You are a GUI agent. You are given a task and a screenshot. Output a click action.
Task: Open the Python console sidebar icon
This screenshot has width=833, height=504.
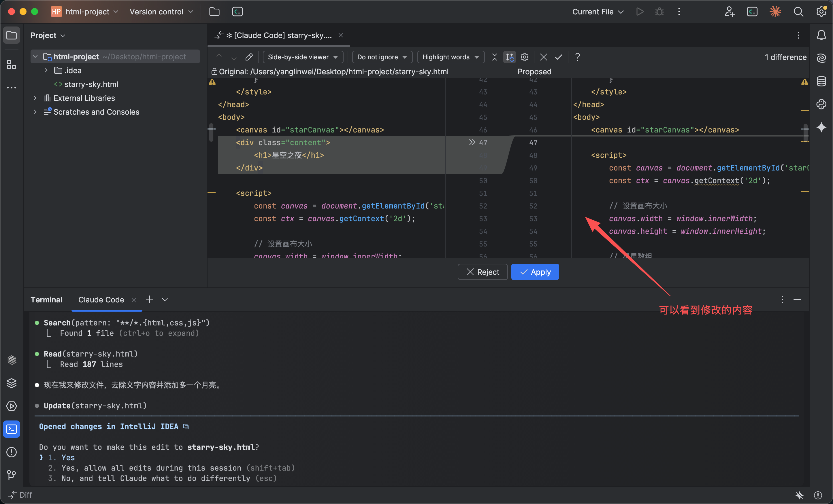pyautogui.click(x=821, y=104)
